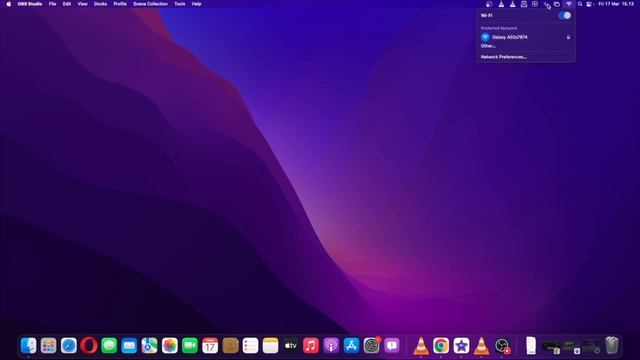Screen dimensions: 640x360
Task: Open the Docks menu
Action: [x=100, y=4]
